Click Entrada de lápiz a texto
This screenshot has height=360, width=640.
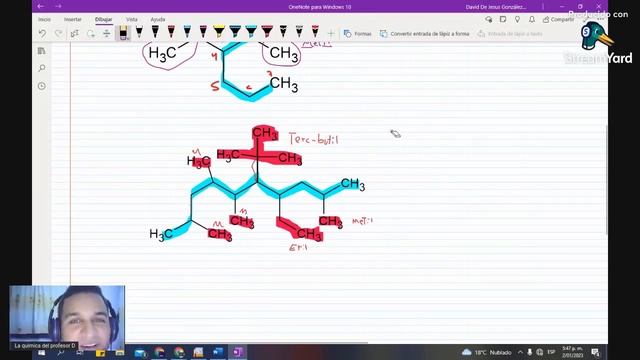(510, 33)
